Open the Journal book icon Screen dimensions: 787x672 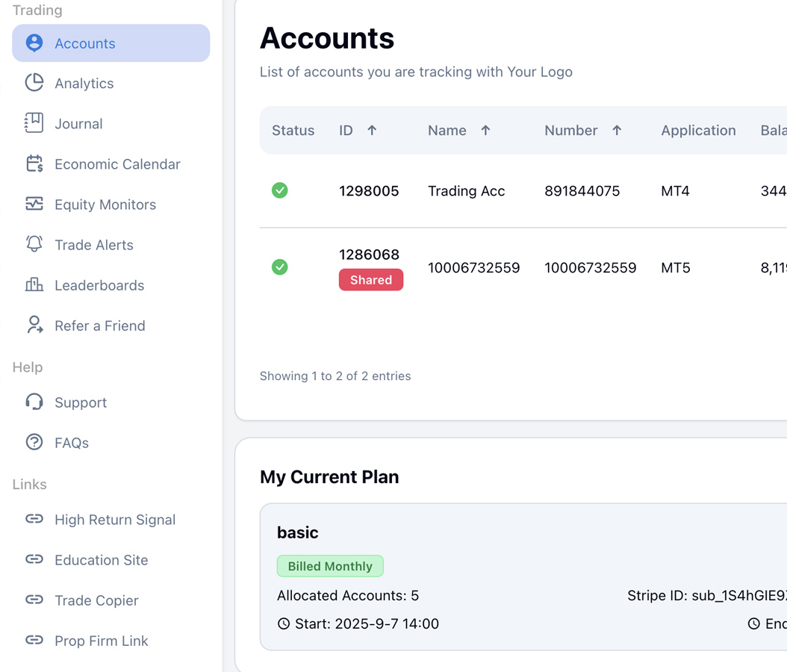coord(34,123)
